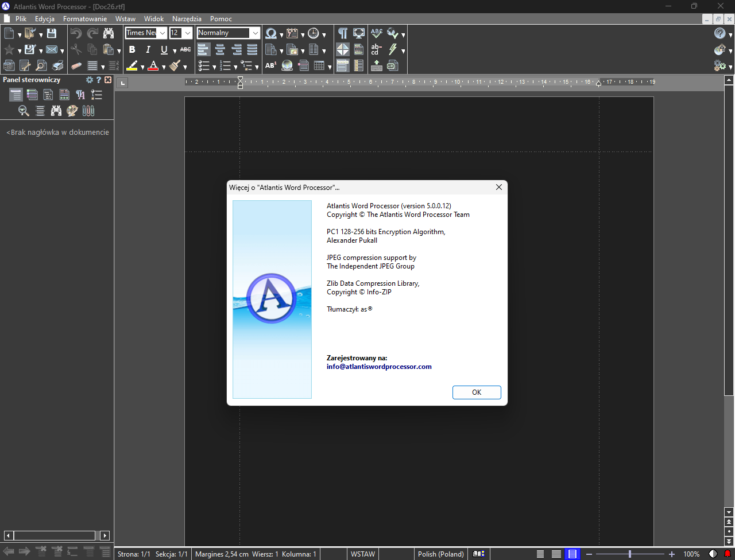The height and width of the screenshot is (560, 735).
Task: Apply strikethrough with the ABC icon
Action: coord(185,49)
